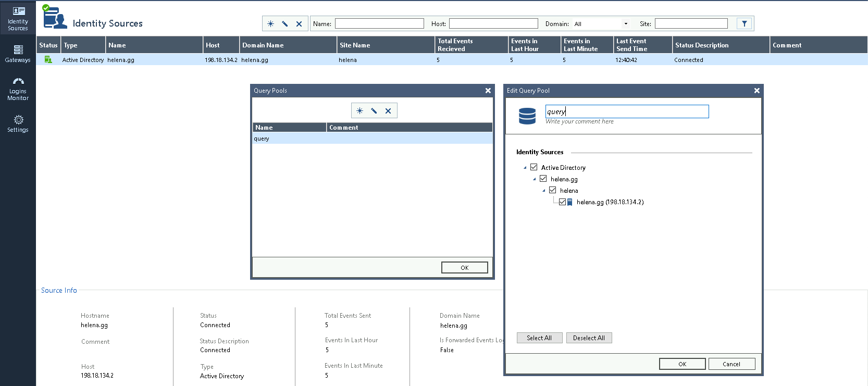This screenshot has width=868, height=386.
Task: Click the filter funnel icon
Action: 744,23
